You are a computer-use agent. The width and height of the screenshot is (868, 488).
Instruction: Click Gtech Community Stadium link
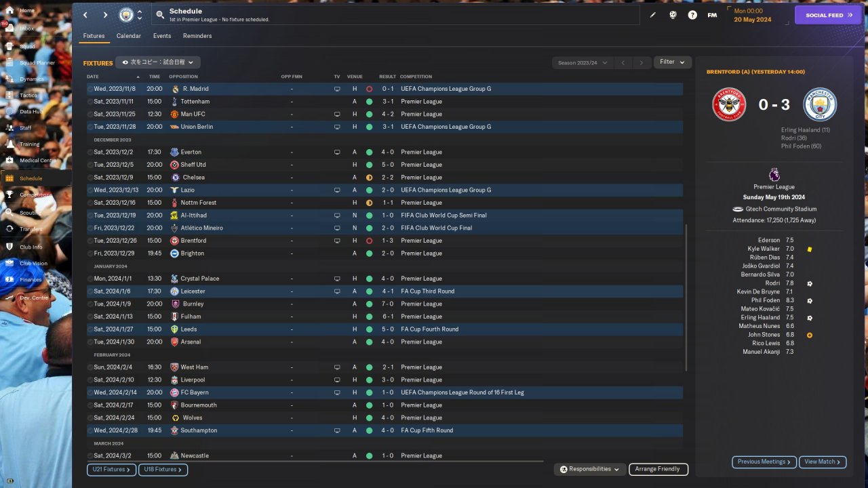coord(780,209)
